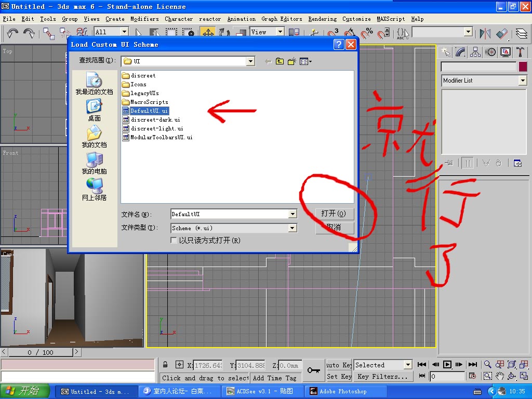The image size is (532, 399).
Task: Open the Key Filters dialog button
Action: tap(383, 377)
